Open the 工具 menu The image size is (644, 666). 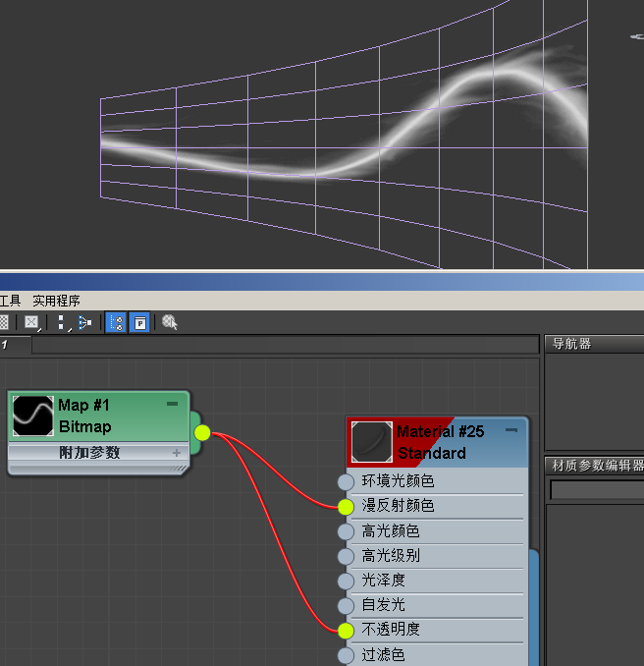coord(10,301)
